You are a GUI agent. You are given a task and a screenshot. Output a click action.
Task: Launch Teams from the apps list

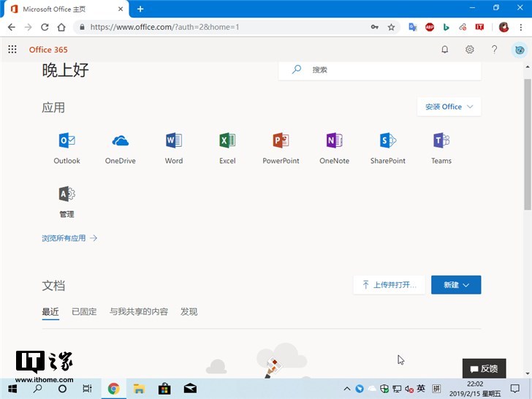pos(441,141)
